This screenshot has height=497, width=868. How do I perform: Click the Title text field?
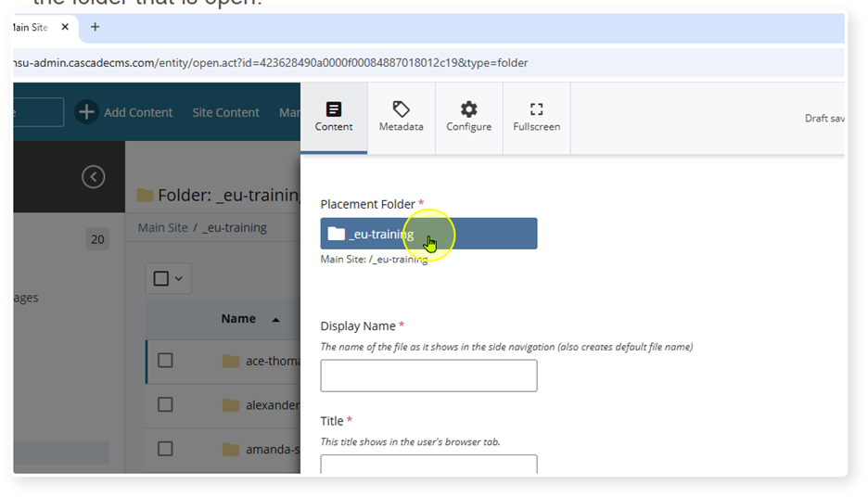pyautogui.click(x=428, y=464)
